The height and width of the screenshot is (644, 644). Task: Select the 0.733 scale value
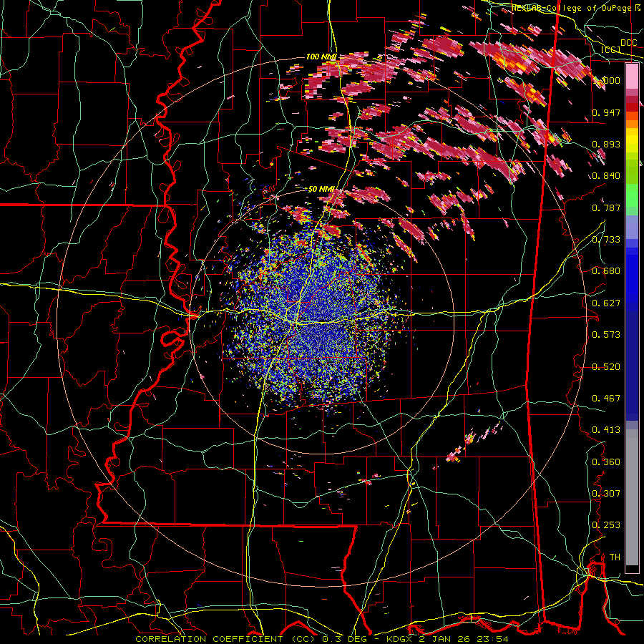(x=606, y=240)
